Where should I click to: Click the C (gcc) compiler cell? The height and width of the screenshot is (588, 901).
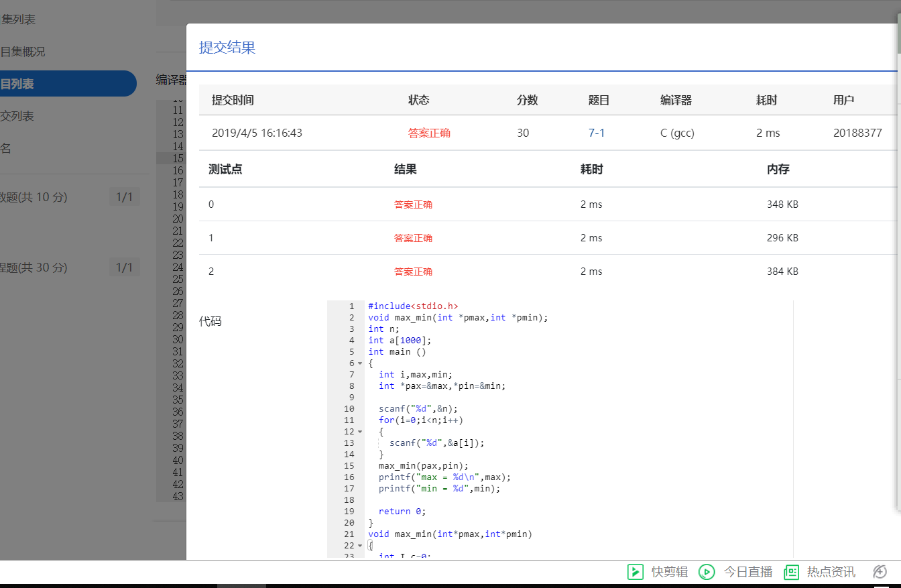(x=677, y=133)
